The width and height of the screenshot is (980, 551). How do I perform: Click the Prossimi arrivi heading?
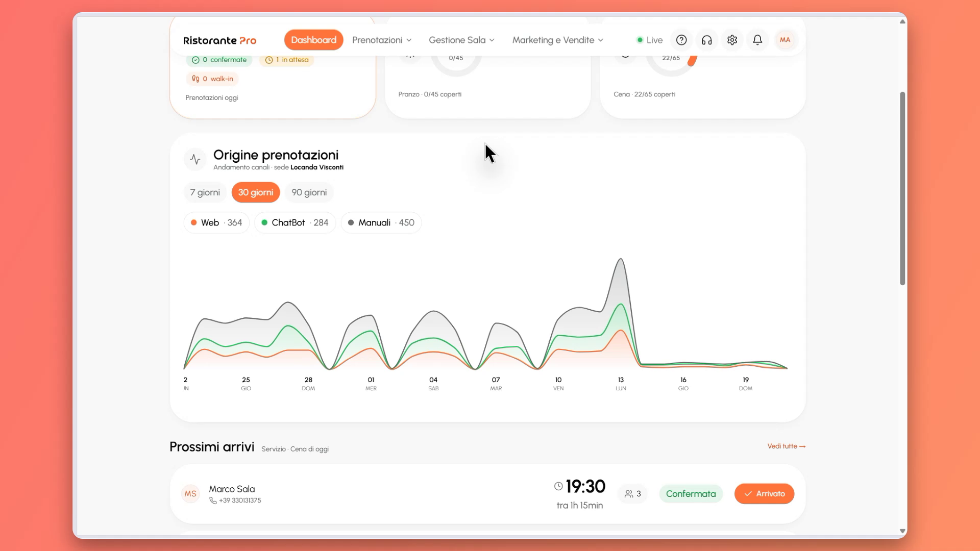[212, 447]
